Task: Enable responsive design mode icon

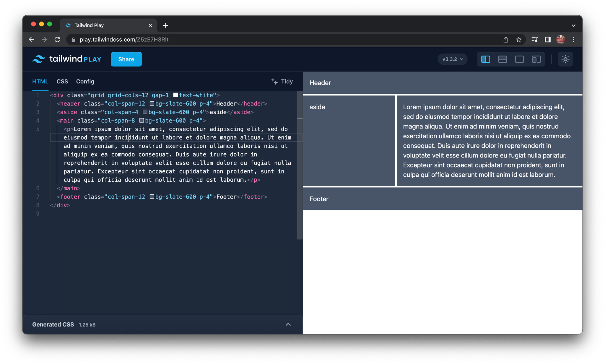Action: tap(536, 59)
